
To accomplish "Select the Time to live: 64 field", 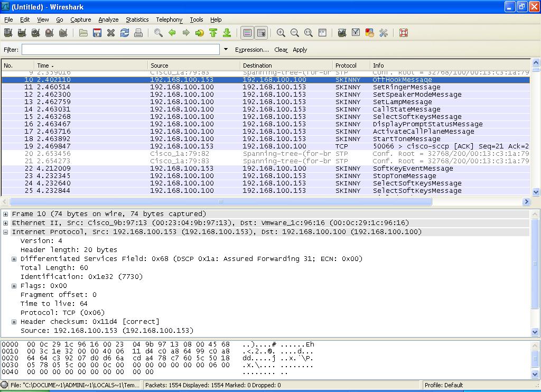I will click(x=54, y=304).
